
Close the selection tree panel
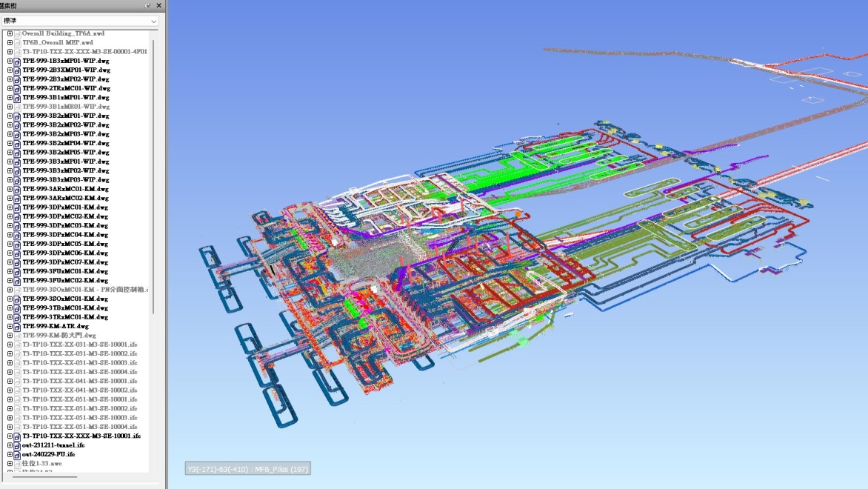point(158,5)
